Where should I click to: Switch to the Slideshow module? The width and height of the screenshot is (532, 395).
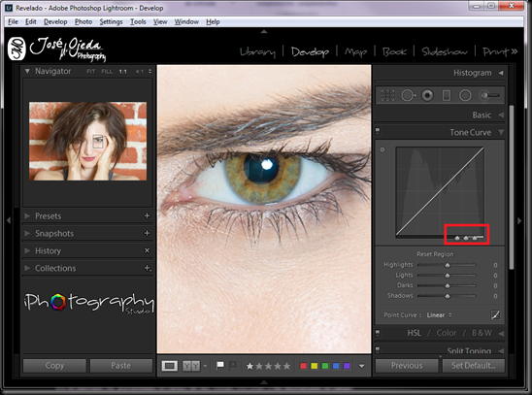[x=445, y=51]
